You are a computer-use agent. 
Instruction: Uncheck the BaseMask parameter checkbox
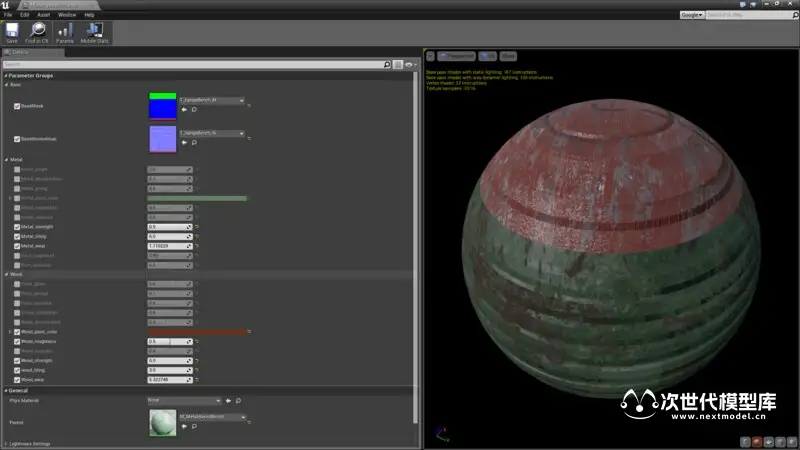tap(17, 105)
